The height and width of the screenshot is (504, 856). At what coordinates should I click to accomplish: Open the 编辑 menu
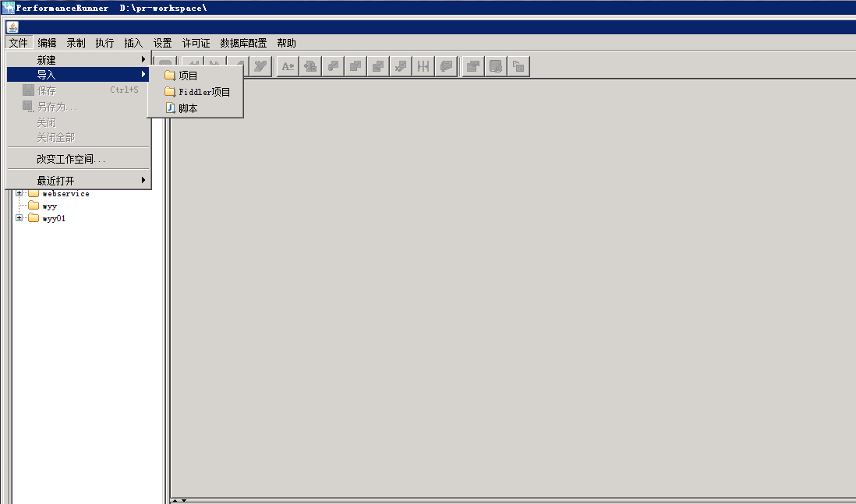47,43
